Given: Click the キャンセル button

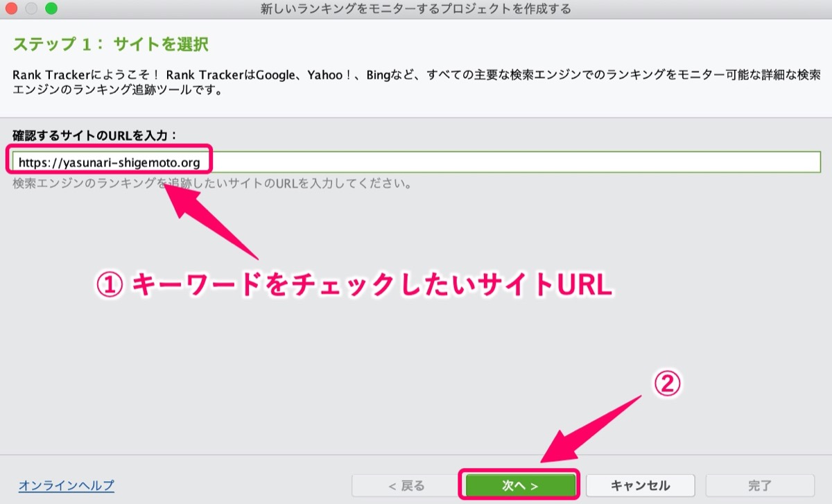Looking at the screenshot, I should [x=640, y=486].
